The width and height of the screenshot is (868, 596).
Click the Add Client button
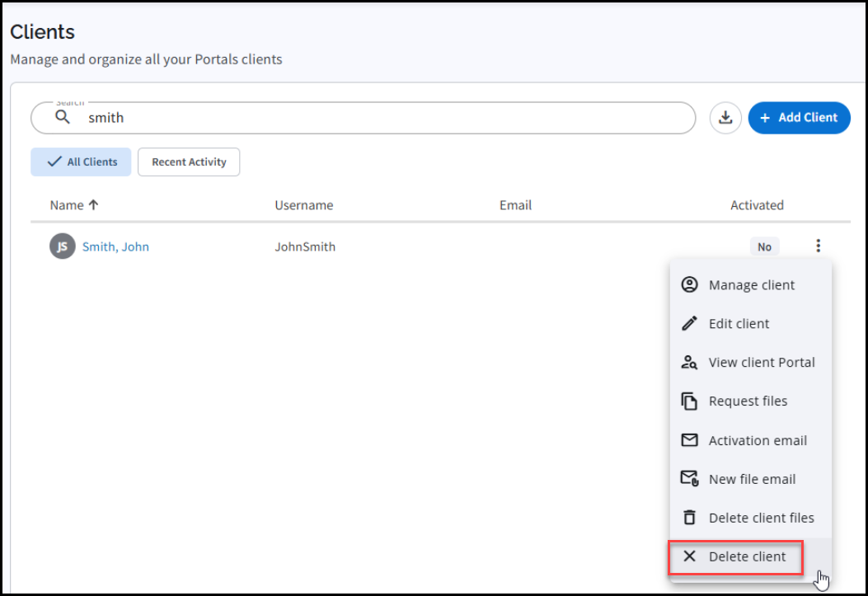799,118
